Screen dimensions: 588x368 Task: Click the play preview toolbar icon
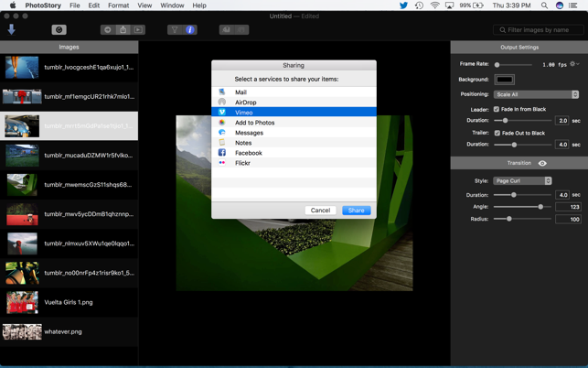tap(139, 30)
